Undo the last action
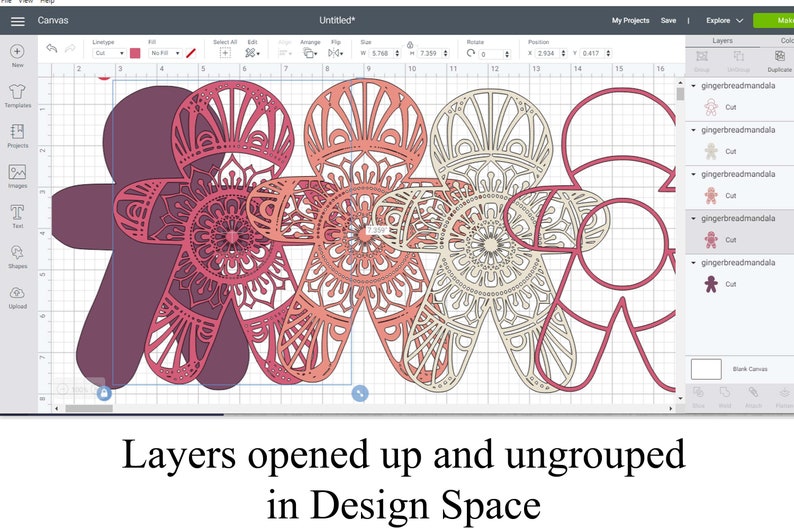 coord(52,49)
